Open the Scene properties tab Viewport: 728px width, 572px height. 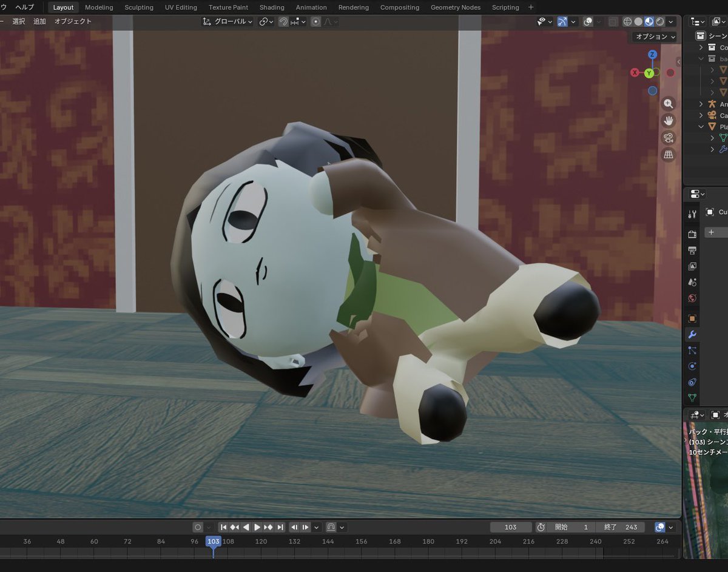(692, 282)
